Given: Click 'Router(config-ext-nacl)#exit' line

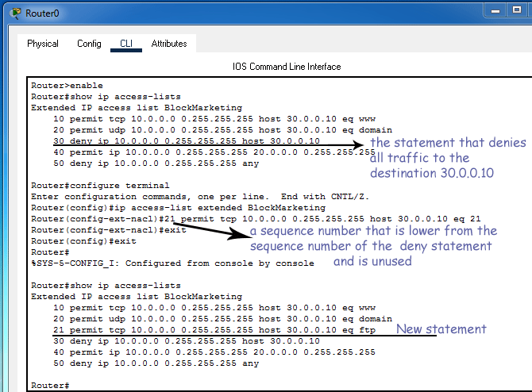Looking at the screenshot, I should pos(109,230).
